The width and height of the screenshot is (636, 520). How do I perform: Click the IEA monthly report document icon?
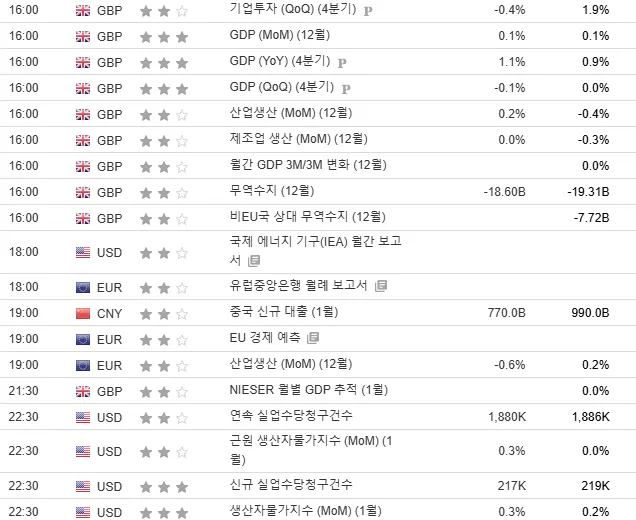tap(254, 261)
